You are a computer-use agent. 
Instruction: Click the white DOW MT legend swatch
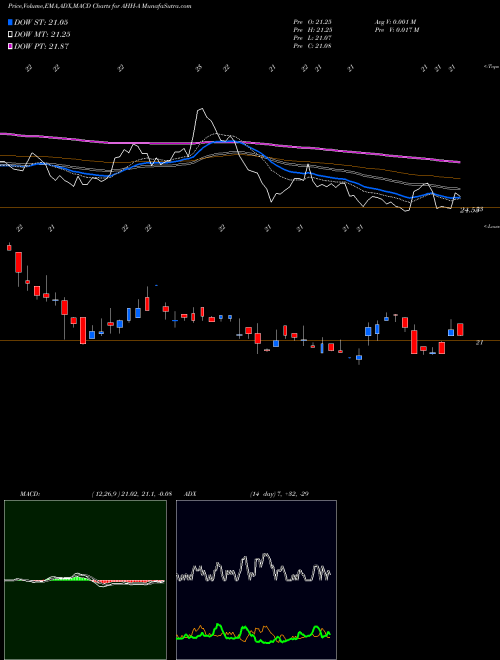pos(10,35)
